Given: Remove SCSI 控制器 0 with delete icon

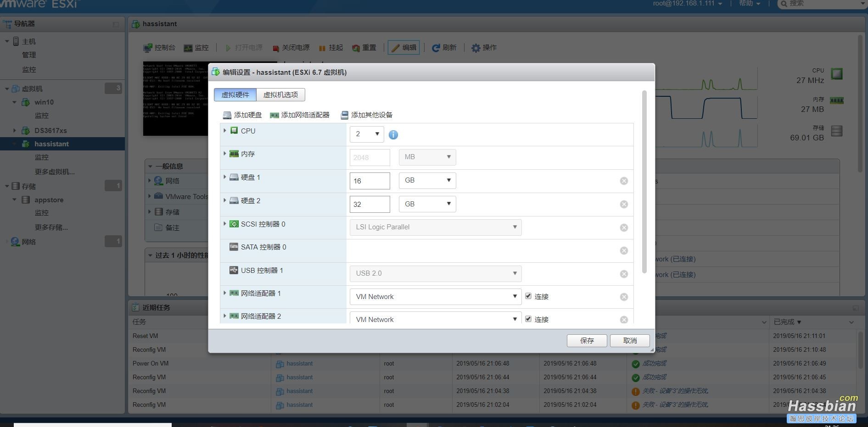Looking at the screenshot, I should tap(624, 228).
